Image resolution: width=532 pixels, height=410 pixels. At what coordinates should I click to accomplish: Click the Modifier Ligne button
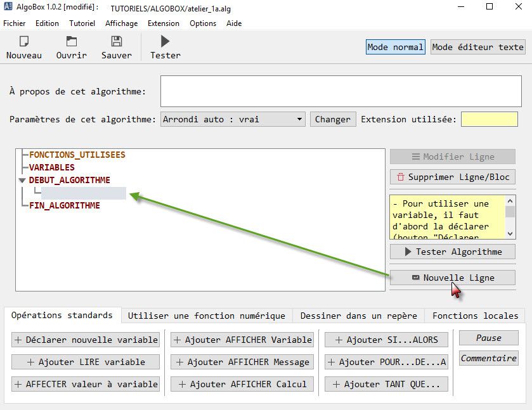tap(453, 157)
